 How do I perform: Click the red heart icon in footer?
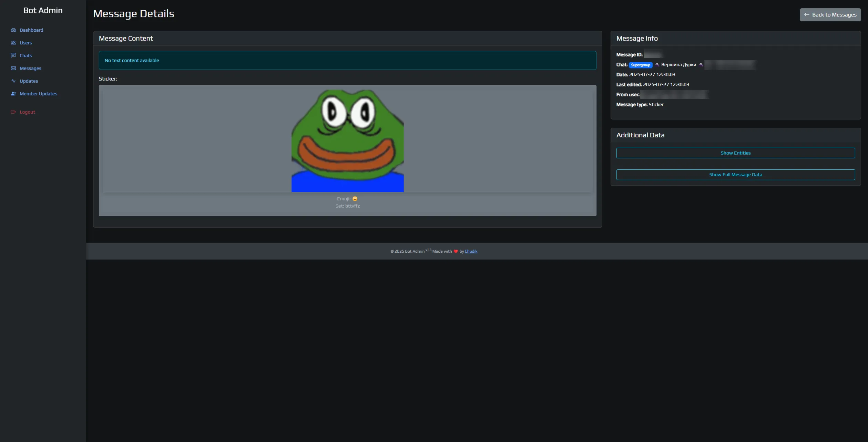(456, 251)
